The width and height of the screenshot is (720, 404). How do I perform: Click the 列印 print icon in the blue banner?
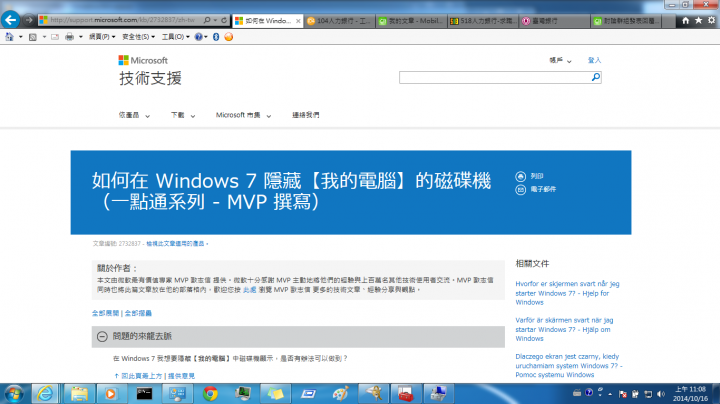pos(520,176)
